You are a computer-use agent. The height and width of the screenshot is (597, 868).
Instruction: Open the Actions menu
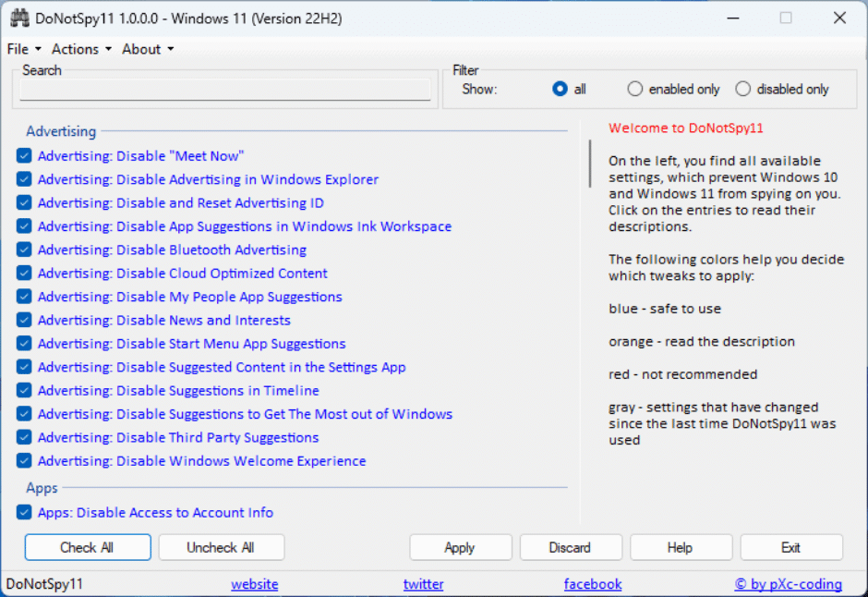[81, 49]
